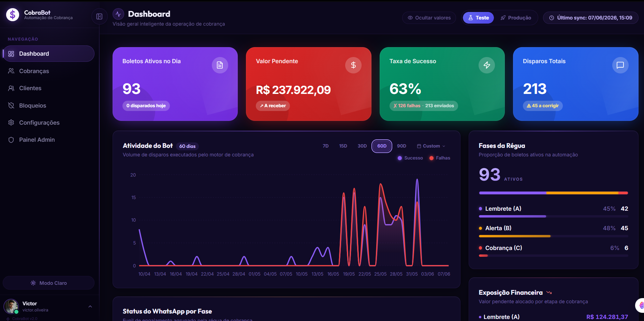Select the 30D range tab

point(362,146)
